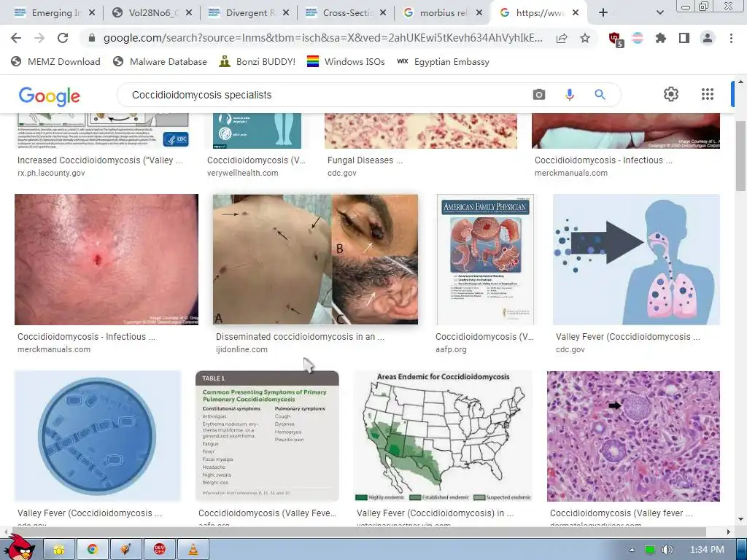This screenshot has width=747, height=560.
Task: Open the Areas Endemic for Coccidioidomycosis map
Action: tap(443, 436)
